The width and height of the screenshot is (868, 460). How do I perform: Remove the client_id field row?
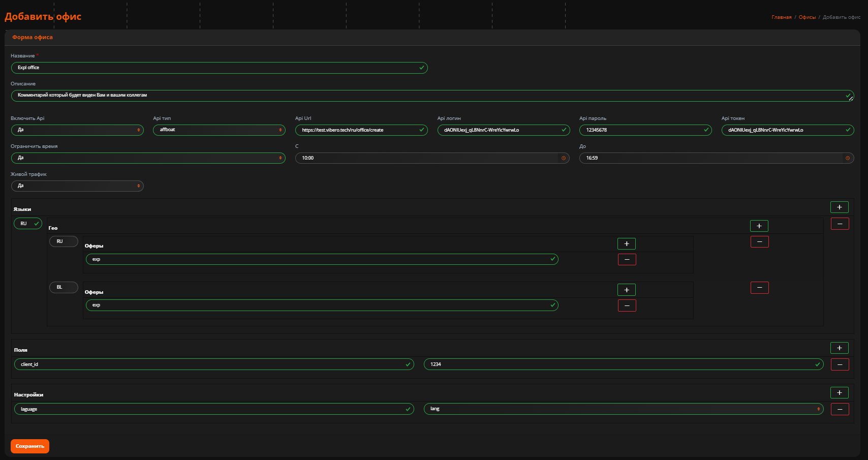pos(840,364)
